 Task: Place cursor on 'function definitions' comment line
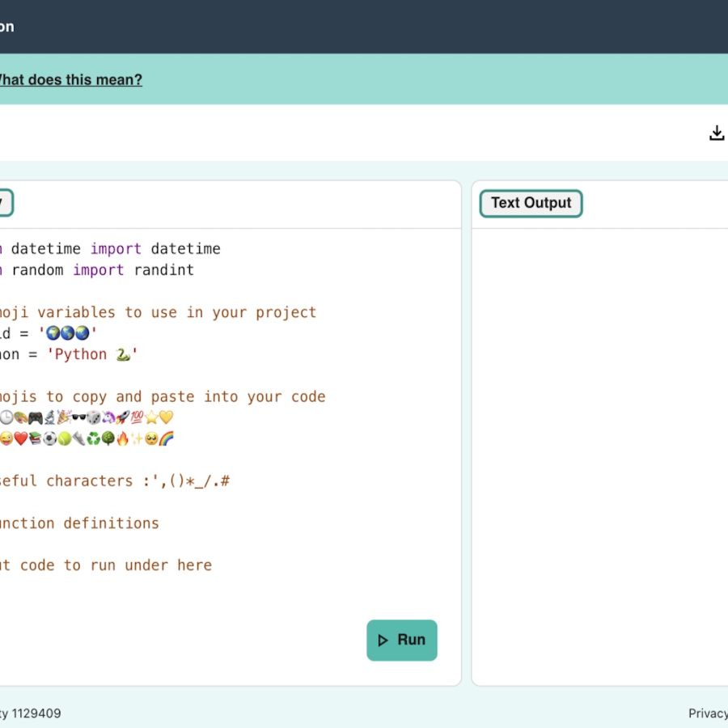81,523
